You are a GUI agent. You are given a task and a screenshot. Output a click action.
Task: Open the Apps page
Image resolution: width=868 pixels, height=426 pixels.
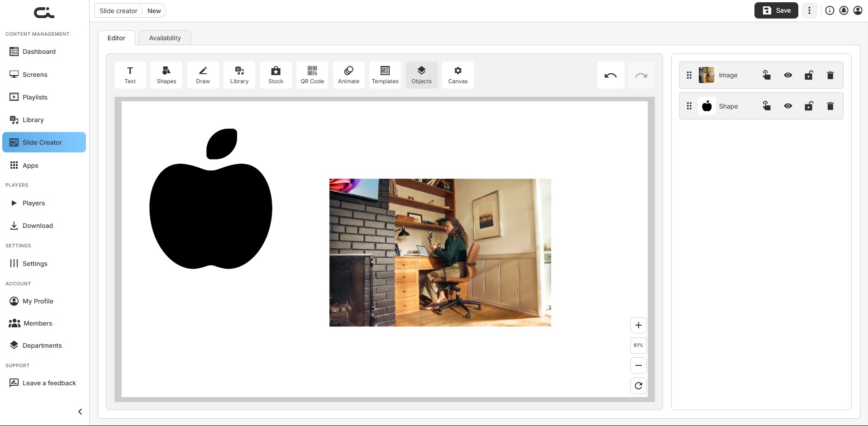point(44,166)
